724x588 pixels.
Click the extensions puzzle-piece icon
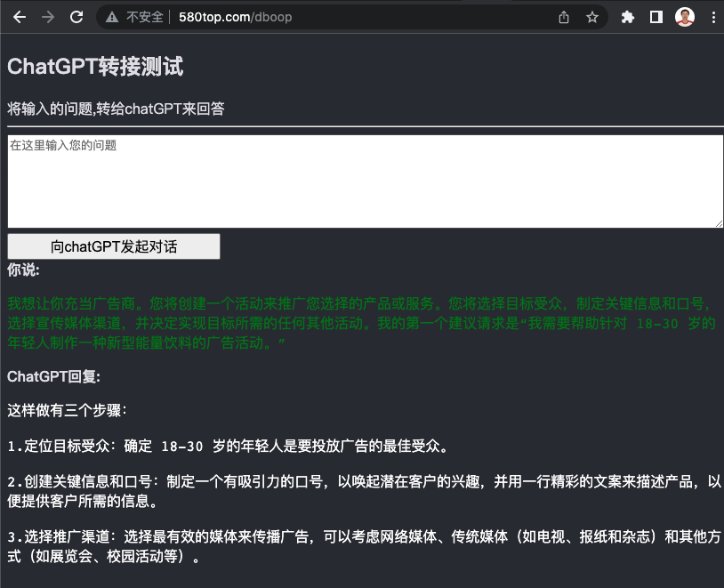pyautogui.click(x=627, y=16)
